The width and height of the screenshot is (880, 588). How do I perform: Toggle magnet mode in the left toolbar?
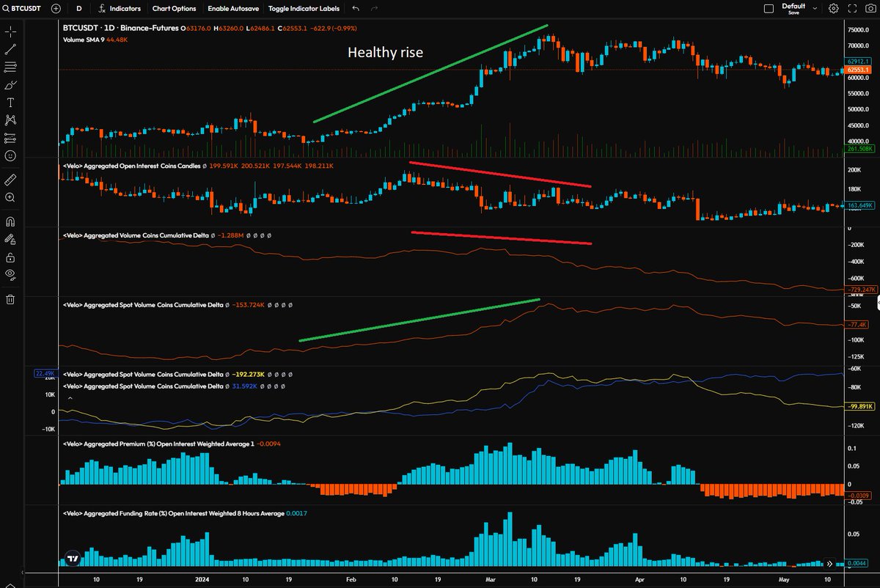click(10, 221)
